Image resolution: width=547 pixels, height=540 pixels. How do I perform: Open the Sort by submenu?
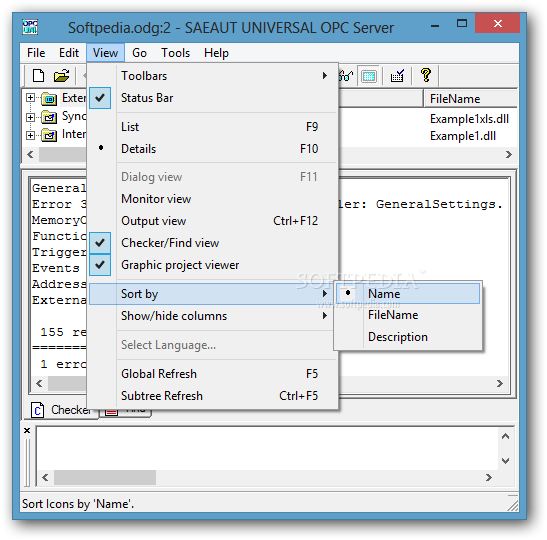pyautogui.click(x=212, y=294)
